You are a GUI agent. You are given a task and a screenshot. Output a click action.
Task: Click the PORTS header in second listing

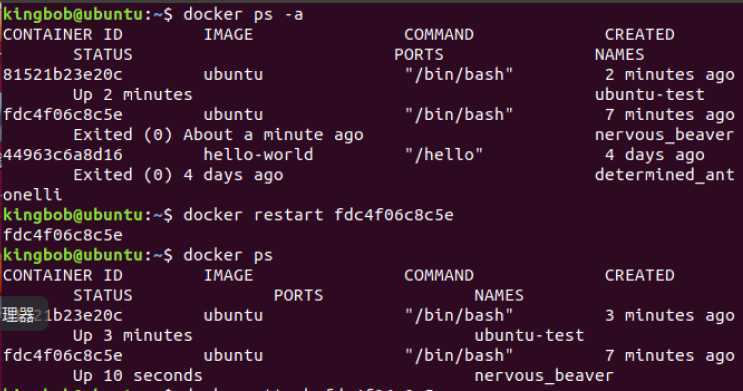point(298,295)
